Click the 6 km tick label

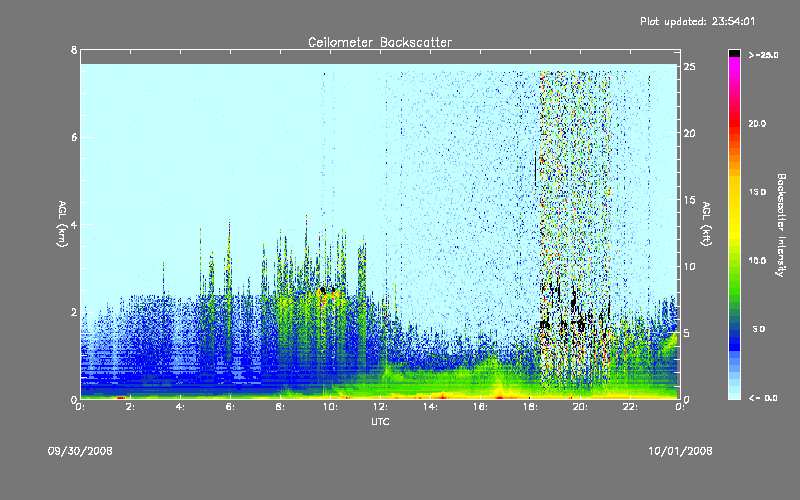74,137
